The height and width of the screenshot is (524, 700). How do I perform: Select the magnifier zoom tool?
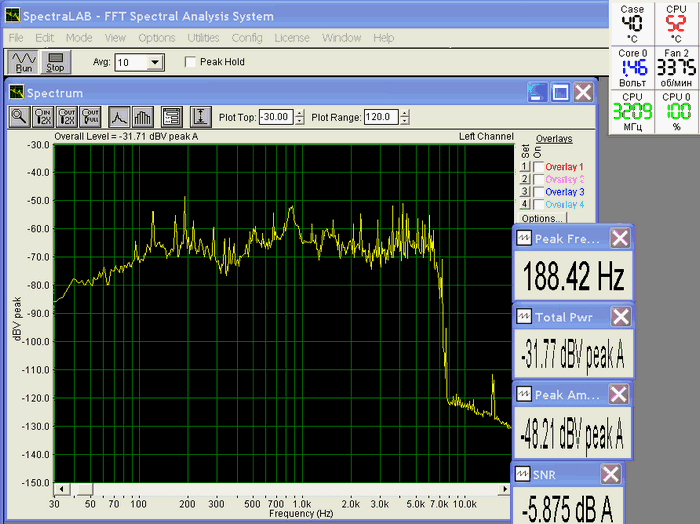pos(19,116)
